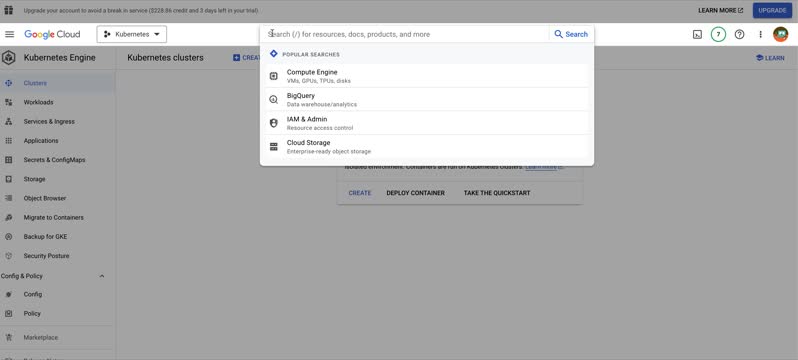This screenshot has height=360, width=798.
Task: Click the UPGRADE button
Action: tap(772, 10)
